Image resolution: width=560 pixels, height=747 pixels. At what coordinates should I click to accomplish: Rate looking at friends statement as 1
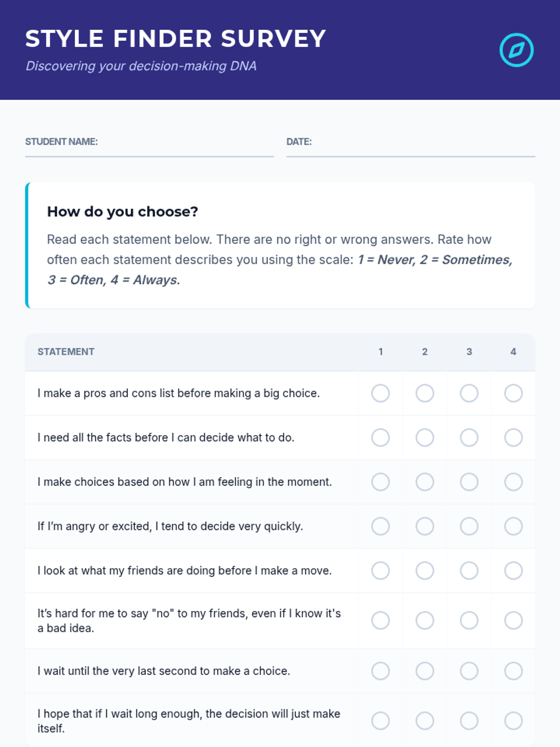coord(380,571)
